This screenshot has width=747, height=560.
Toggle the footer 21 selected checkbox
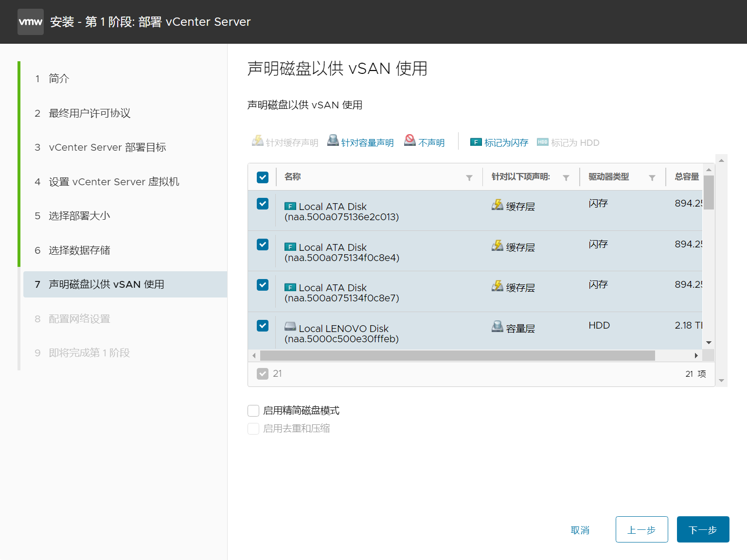[263, 374]
